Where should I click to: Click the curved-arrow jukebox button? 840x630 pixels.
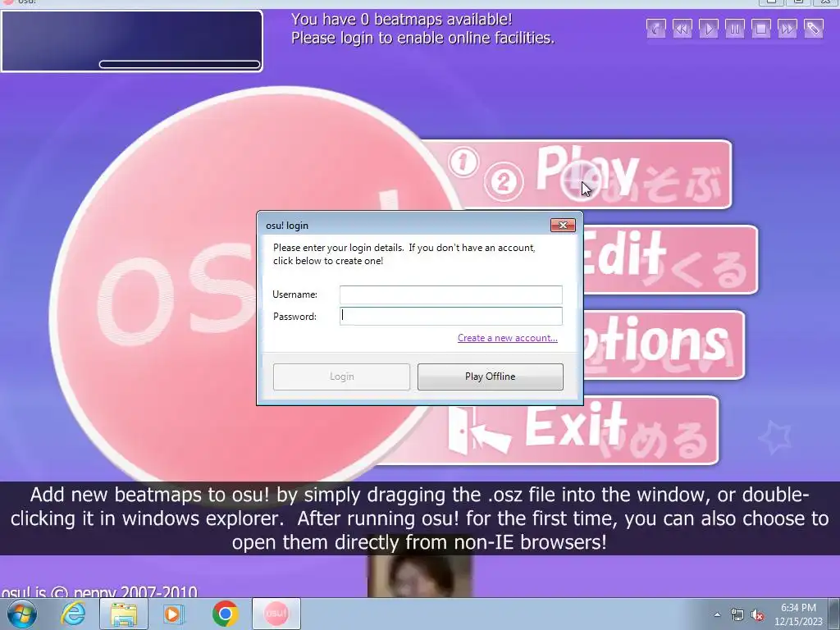(655, 28)
